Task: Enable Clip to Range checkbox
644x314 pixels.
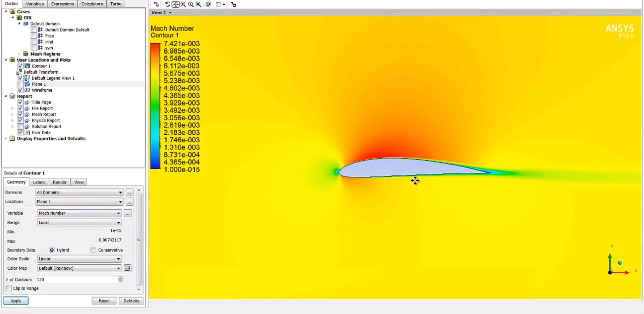Action: [x=9, y=288]
